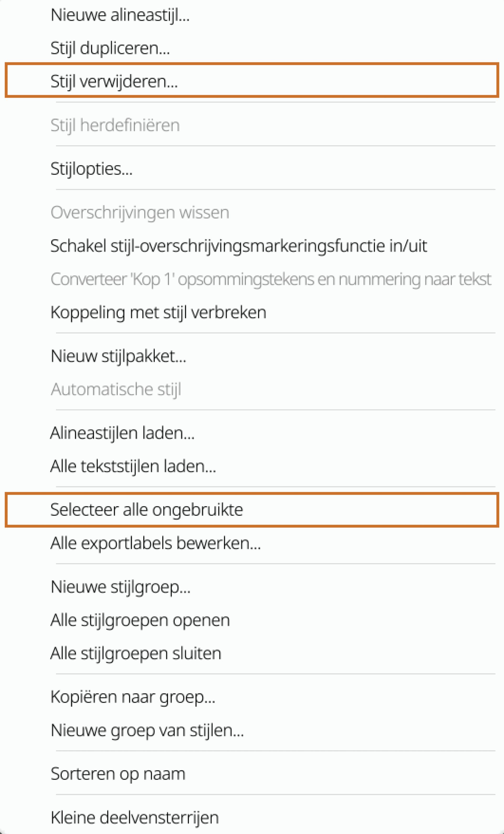The height and width of the screenshot is (834, 504).
Task: Choose 'Nieuwe groep van stijlen...'
Action: click(147, 730)
